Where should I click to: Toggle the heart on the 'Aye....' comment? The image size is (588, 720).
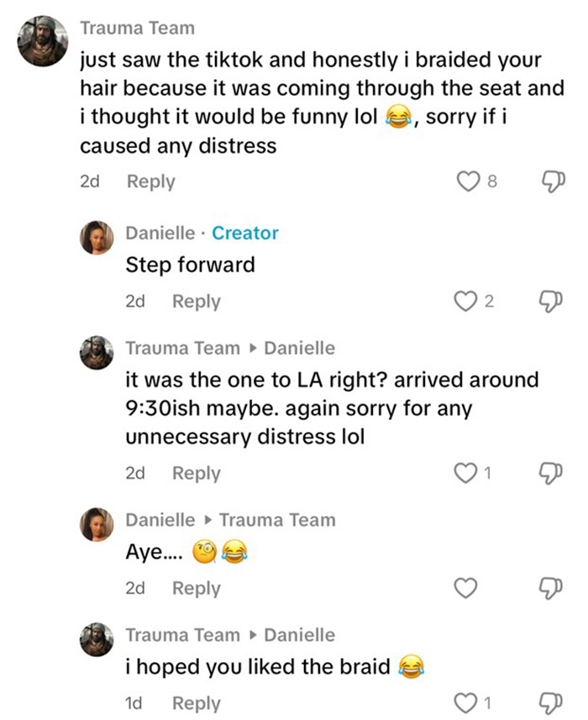coord(465,588)
